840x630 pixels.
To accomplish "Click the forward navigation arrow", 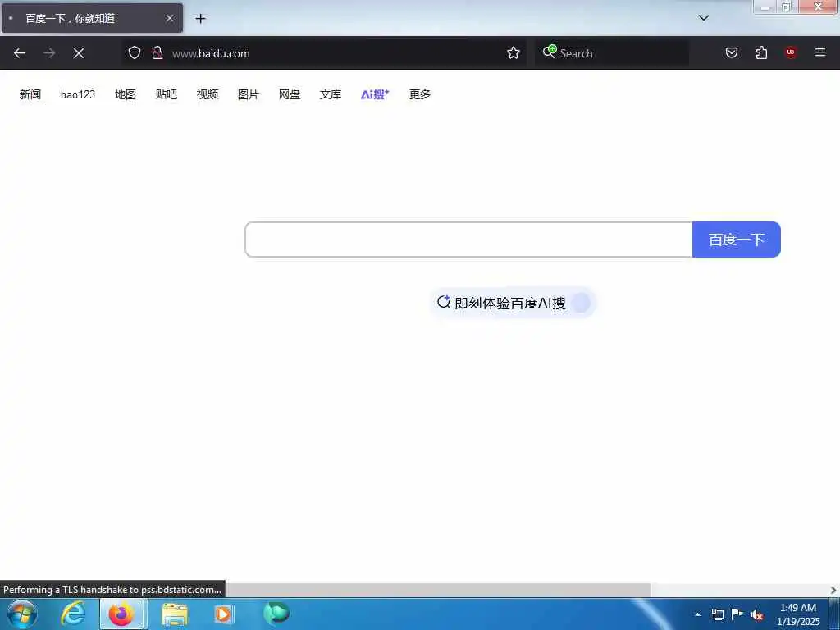I will tap(49, 53).
